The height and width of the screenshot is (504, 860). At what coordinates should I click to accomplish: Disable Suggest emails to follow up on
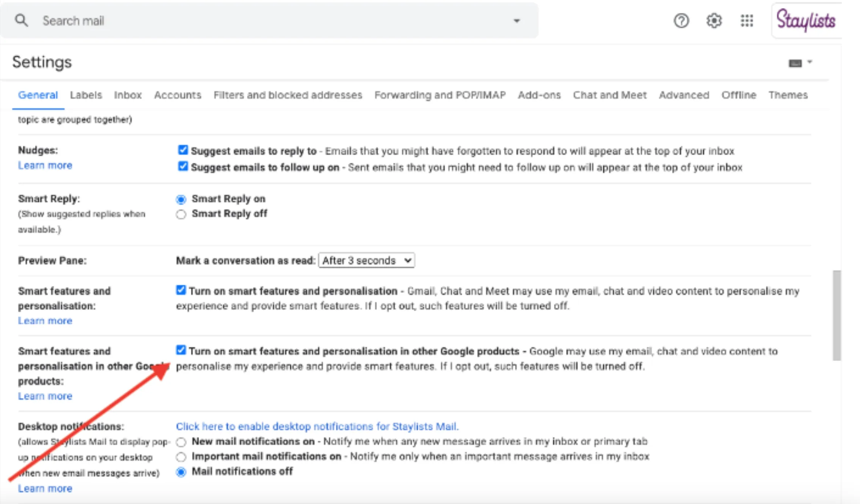(183, 166)
